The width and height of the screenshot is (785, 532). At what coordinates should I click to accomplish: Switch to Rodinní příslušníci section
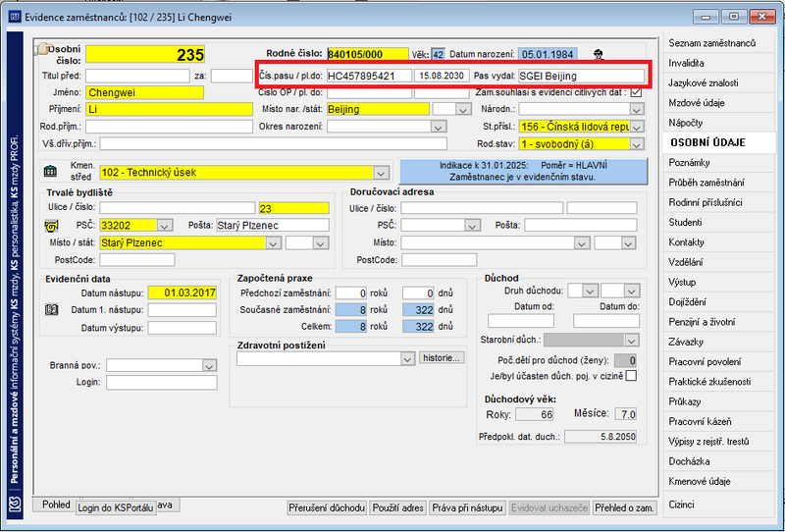coord(706,202)
